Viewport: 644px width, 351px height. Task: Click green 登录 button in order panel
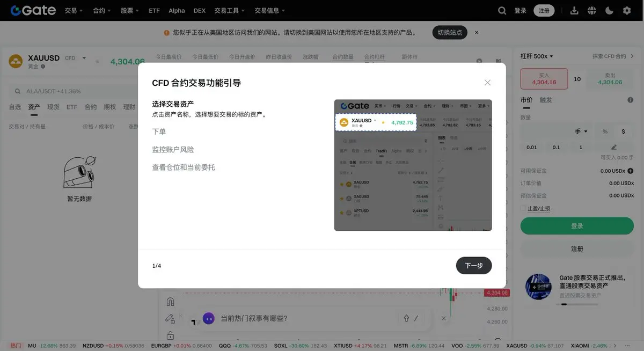click(577, 226)
